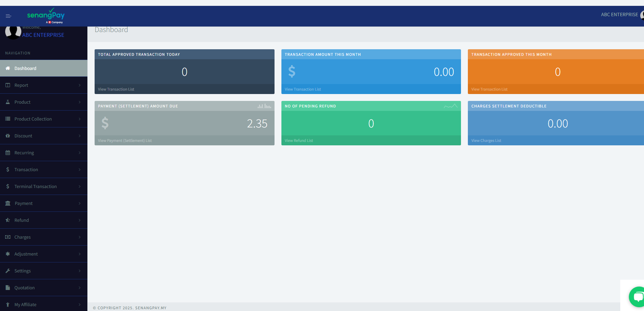Select Dashboard in navigation

coord(44,68)
